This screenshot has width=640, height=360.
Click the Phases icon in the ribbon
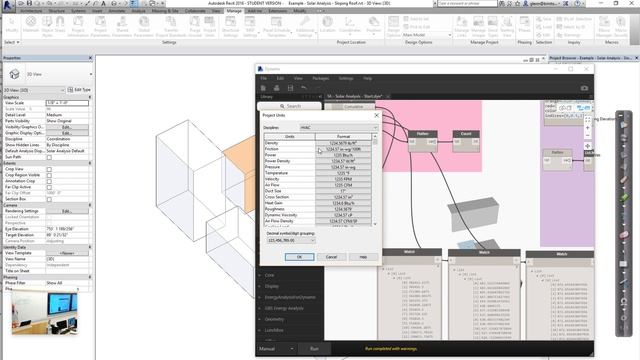click(x=524, y=24)
